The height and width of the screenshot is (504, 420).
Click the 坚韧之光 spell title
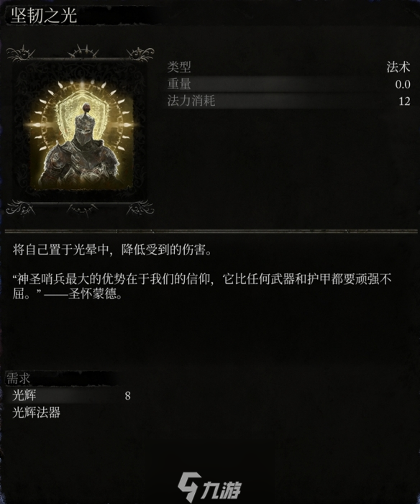(x=44, y=15)
